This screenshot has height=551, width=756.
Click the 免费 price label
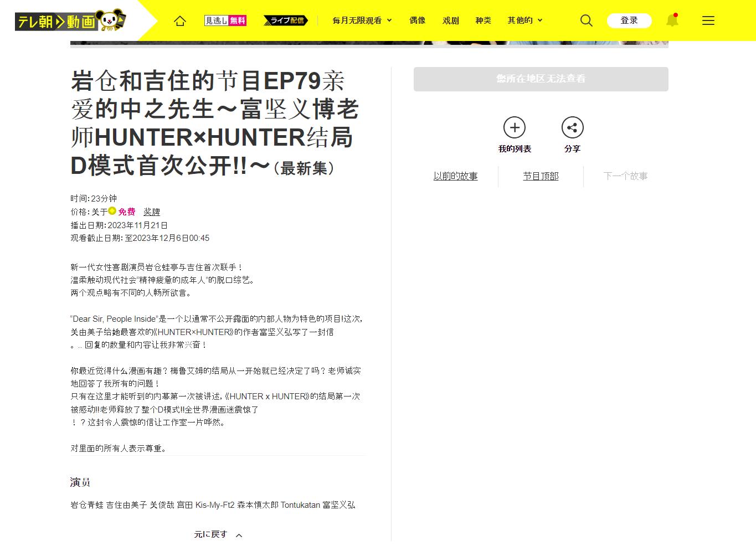click(127, 212)
